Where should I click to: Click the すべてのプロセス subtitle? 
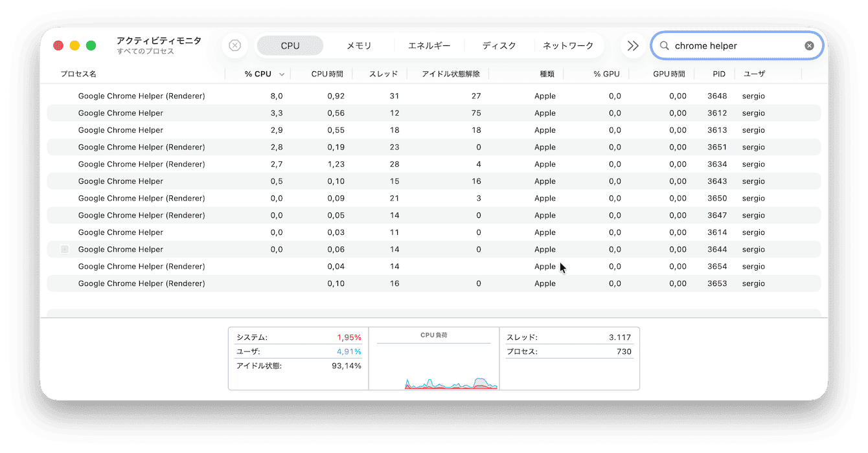[x=146, y=51]
